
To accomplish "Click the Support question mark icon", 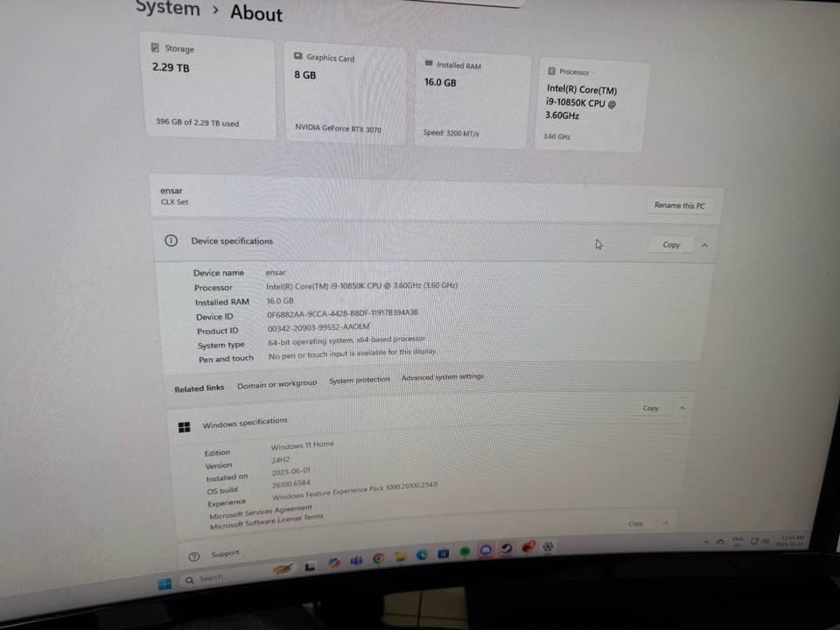I will [194, 557].
